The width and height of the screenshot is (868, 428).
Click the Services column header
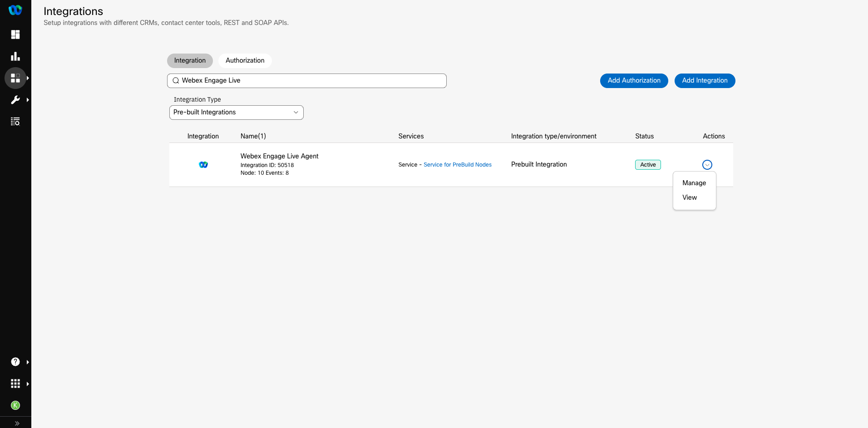tap(411, 136)
